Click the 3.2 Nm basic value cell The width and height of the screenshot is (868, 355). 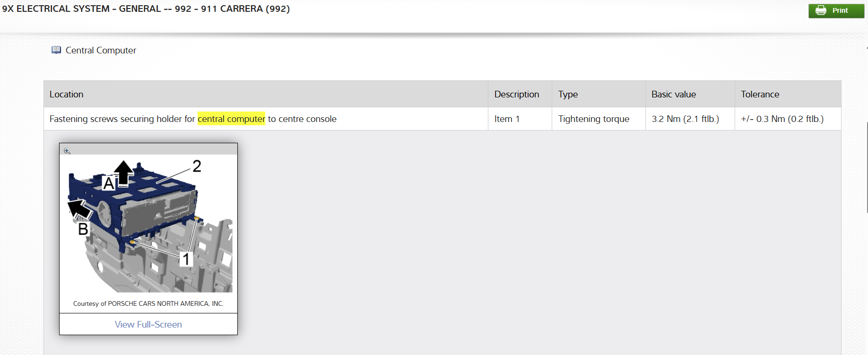[690, 119]
